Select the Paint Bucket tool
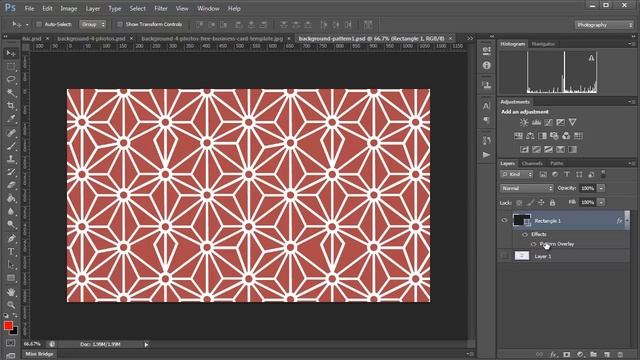Screen dimensions: 640x360 pyautogui.click(x=11, y=199)
